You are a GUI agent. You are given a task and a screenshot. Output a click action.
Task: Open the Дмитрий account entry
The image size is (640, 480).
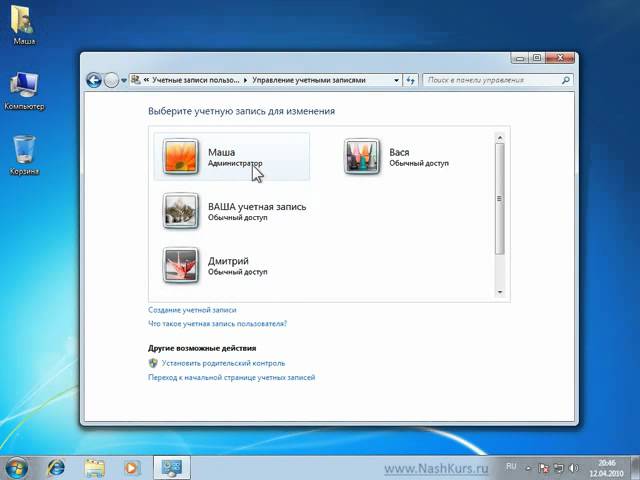(231, 265)
